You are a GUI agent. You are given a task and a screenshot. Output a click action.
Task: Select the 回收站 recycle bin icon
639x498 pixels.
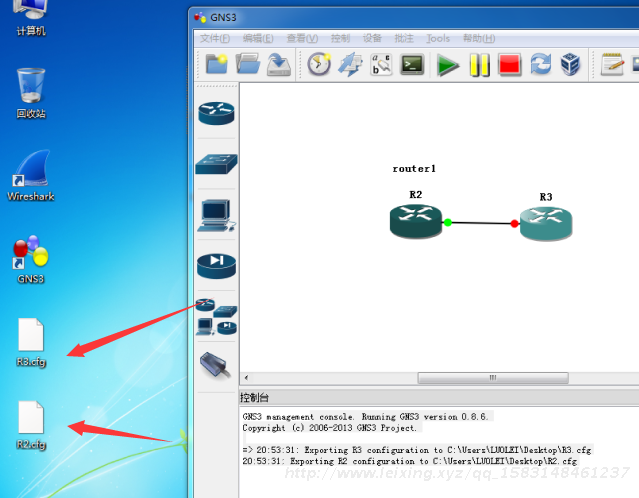pos(31,93)
